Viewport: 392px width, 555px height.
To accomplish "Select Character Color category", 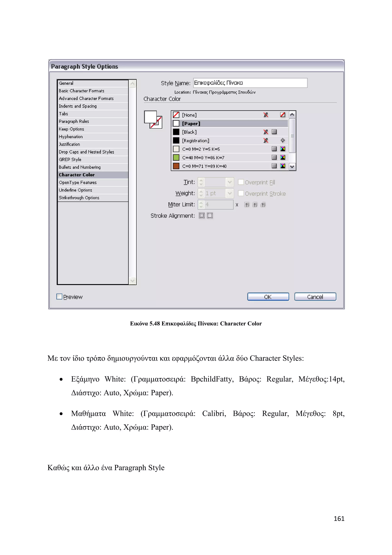I will (93, 175).
